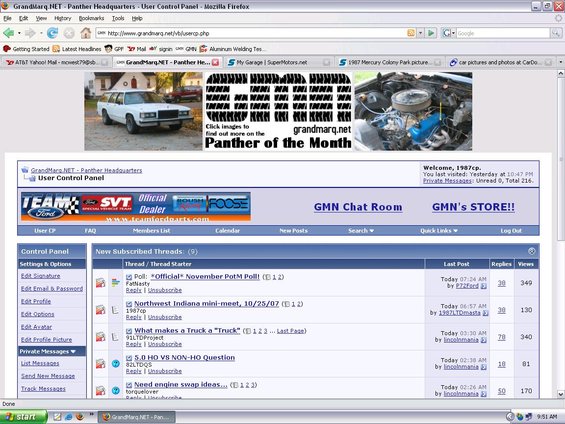Viewport: 565px width, 424px height.
Task: Close the GrandMarq.NET tab with red X
Action: [215, 62]
